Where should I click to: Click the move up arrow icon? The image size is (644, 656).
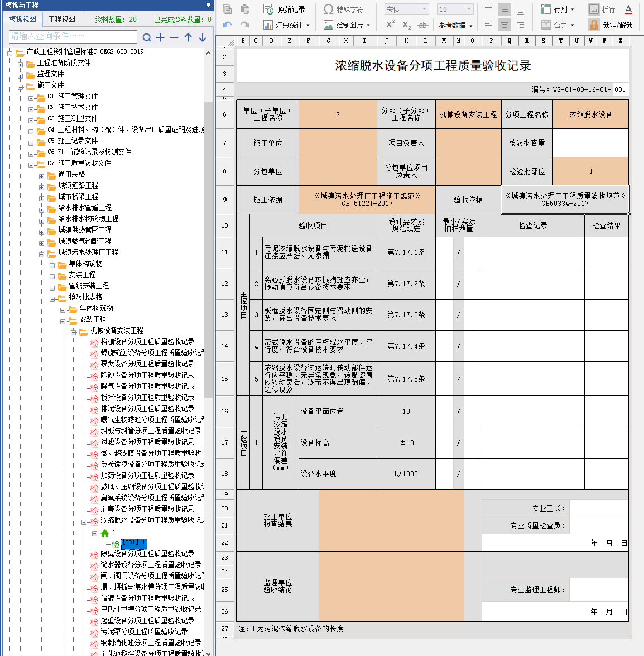[x=188, y=37]
